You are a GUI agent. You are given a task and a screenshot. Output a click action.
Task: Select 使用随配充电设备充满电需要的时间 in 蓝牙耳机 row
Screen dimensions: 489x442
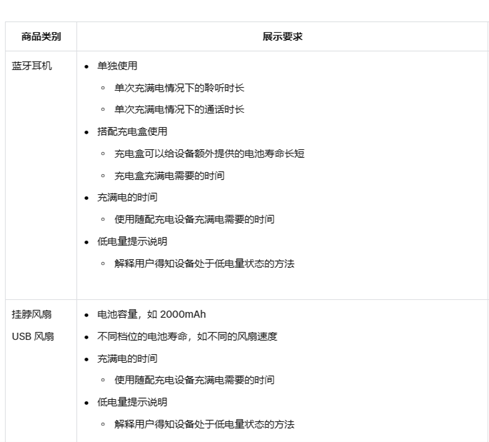[194, 219]
